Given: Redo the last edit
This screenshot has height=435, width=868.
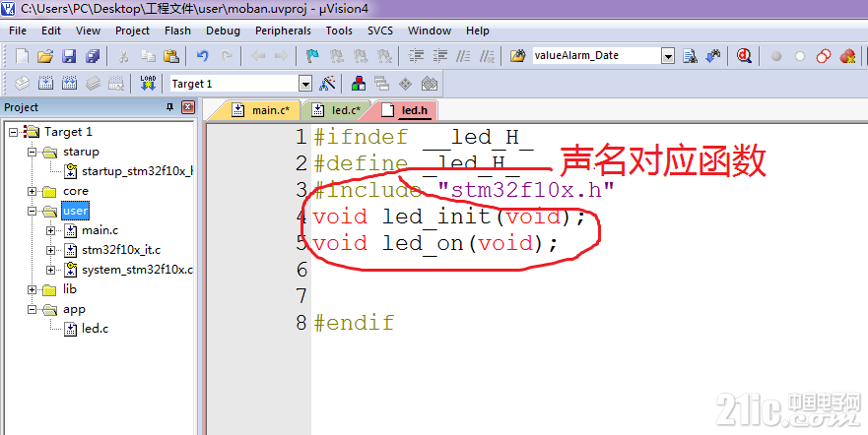Looking at the screenshot, I should (x=227, y=56).
